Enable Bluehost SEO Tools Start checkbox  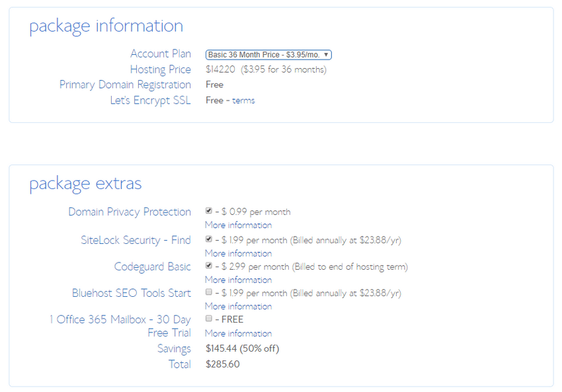point(208,292)
